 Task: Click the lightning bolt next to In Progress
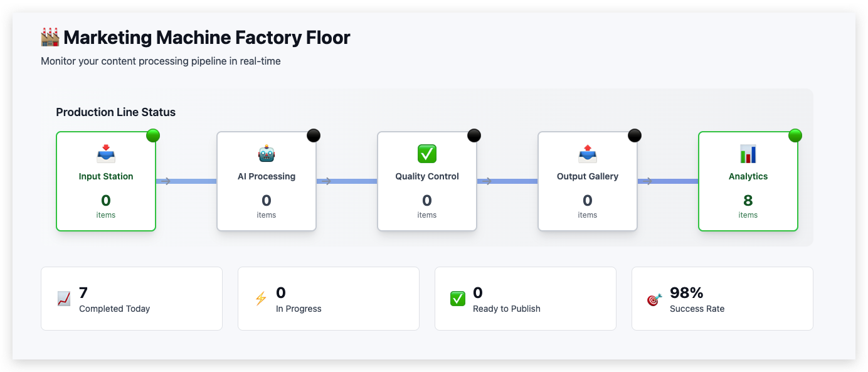click(x=260, y=299)
